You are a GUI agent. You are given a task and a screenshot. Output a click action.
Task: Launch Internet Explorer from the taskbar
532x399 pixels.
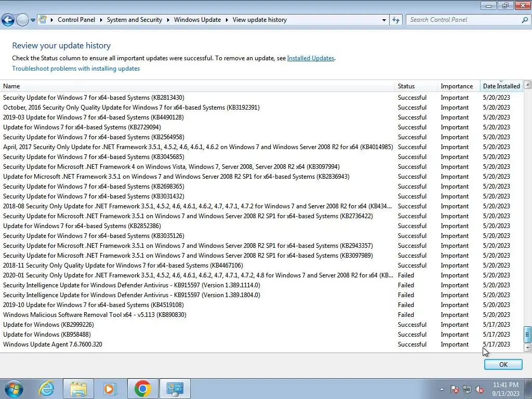(46, 389)
